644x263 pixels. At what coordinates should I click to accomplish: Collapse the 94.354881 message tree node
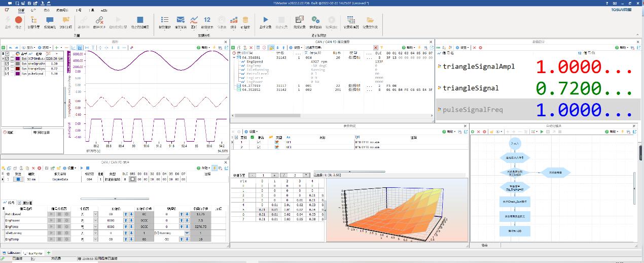point(234,58)
